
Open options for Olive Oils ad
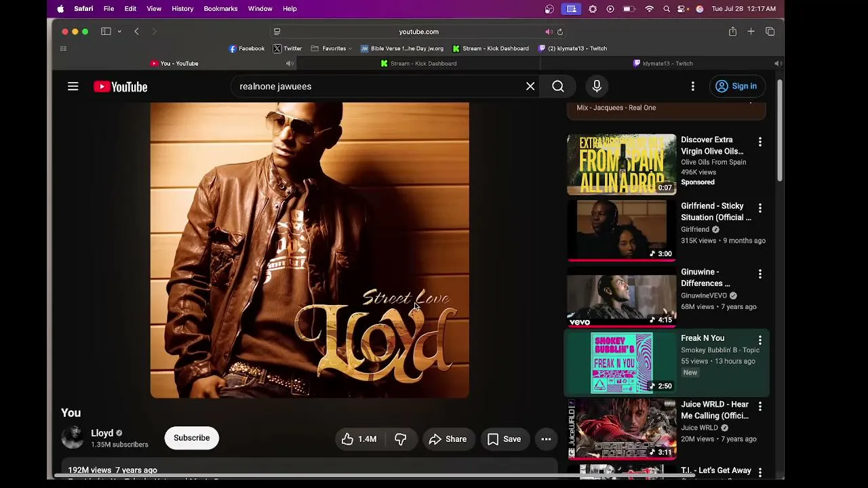click(760, 142)
